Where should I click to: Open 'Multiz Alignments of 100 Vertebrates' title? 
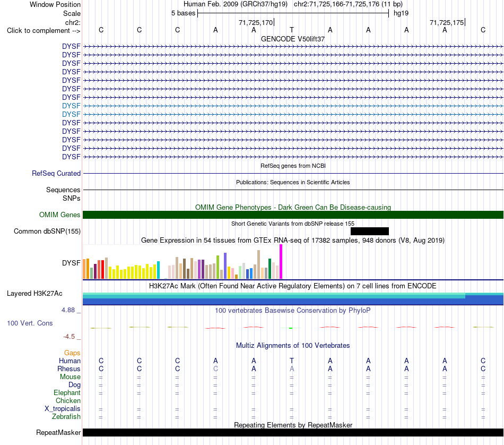point(293,346)
